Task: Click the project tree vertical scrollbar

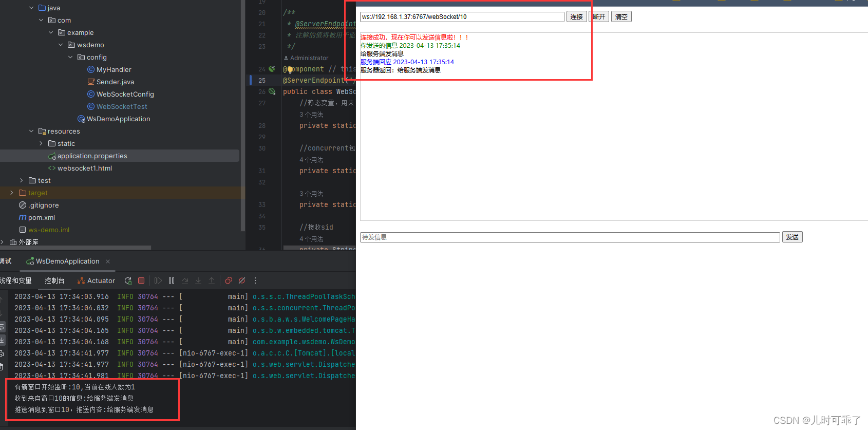Action: (x=243, y=116)
